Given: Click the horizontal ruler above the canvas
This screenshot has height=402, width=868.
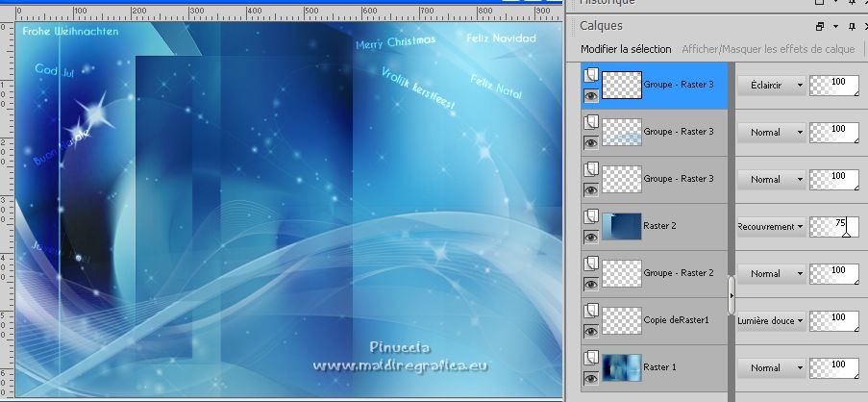Looking at the screenshot, I should tap(287, 13).
